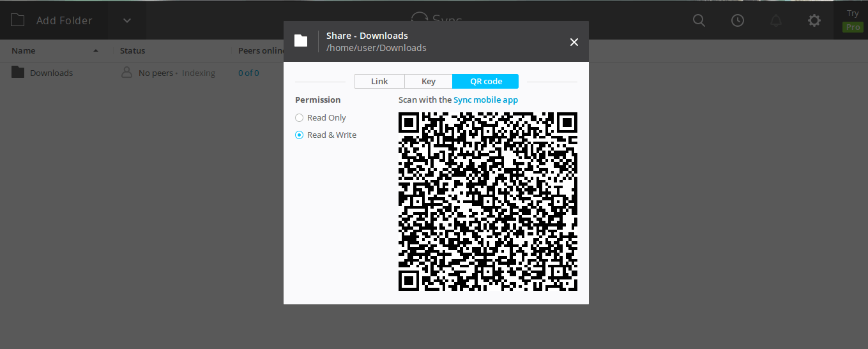Expand the Add Folder dropdown arrow
The height and width of the screenshot is (349, 868).
pyautogui.click(x=127, y=20)
